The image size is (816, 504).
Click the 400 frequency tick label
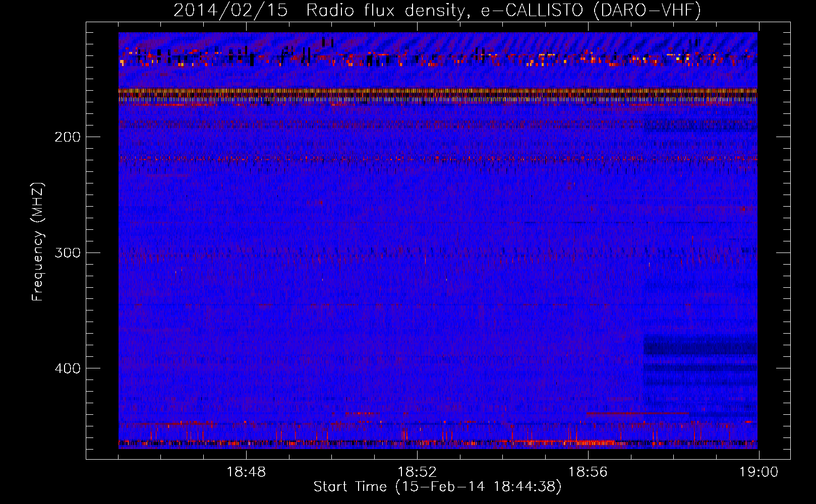tap(68, 368)
